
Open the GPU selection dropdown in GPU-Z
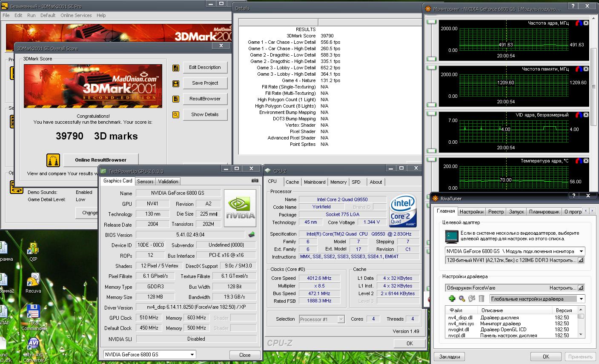coord(192,354)
